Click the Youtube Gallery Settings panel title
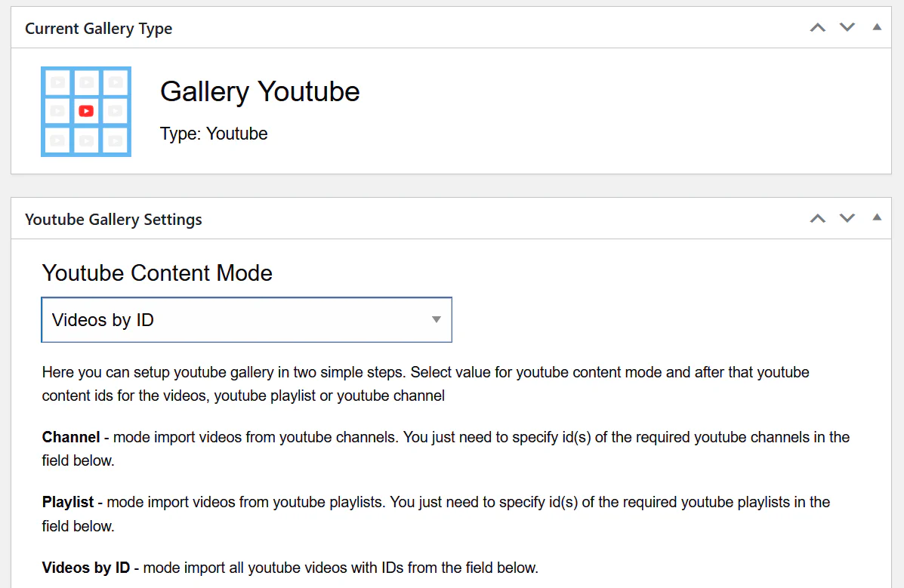 [113, 219]
